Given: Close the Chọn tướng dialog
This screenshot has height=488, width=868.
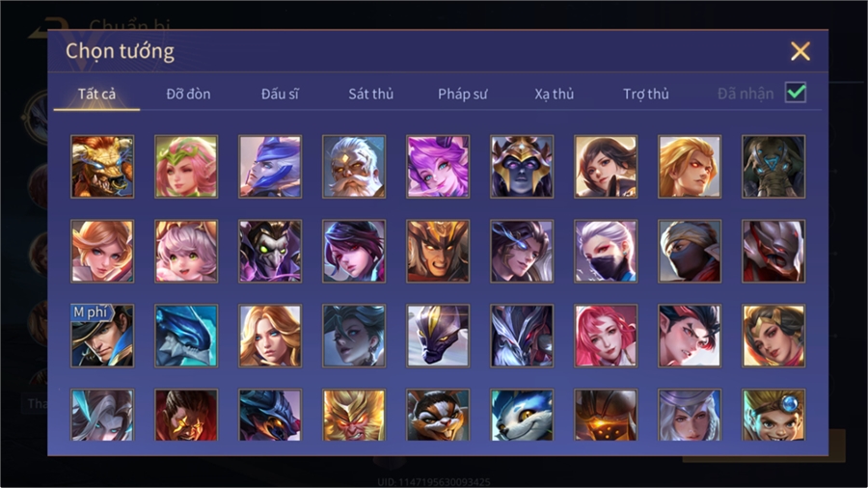Looking at the screenshot, I should 800,51.
